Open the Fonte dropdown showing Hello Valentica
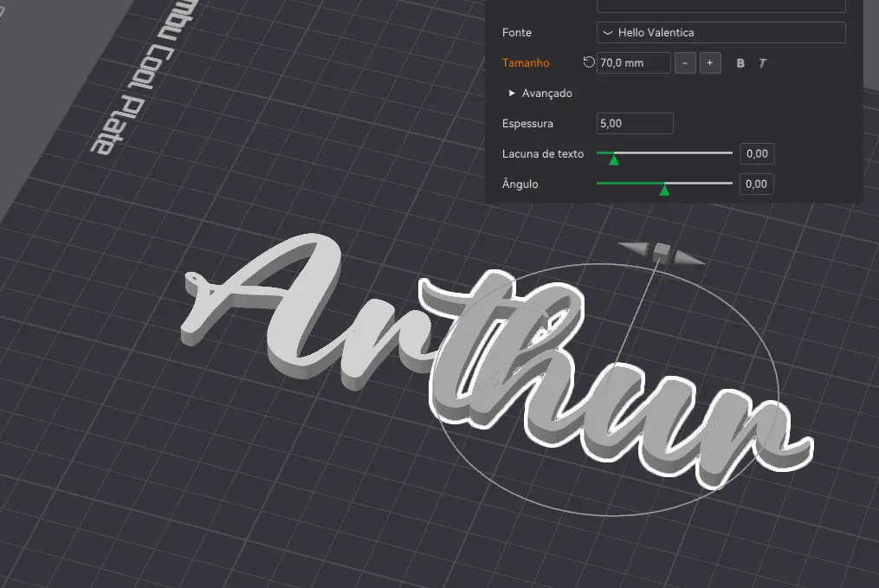This screenshot has height=588, width=879. pos(721,33)
